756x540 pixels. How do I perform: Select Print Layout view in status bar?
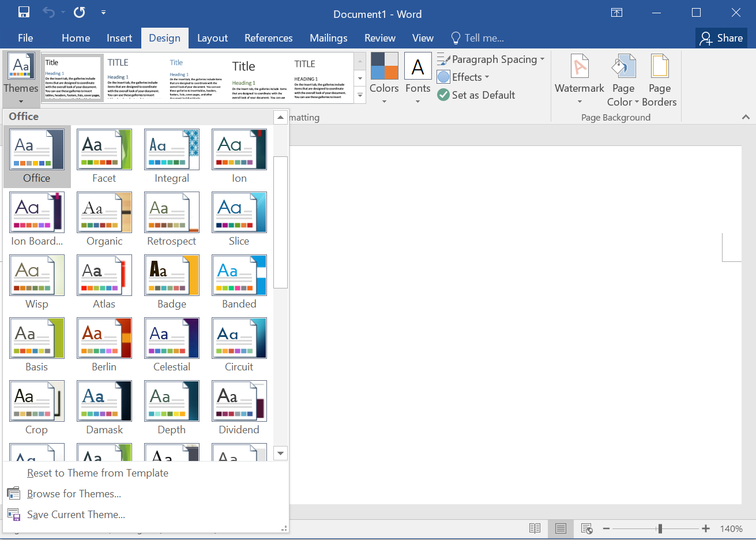[561, 528]
